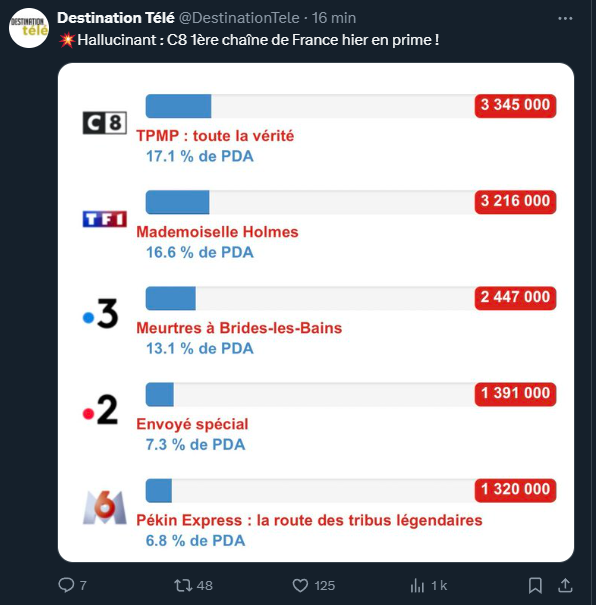Click the C8 audience progress bar
Image resolution: width=596 pixels, height=605 pixels.
[310, 106]
